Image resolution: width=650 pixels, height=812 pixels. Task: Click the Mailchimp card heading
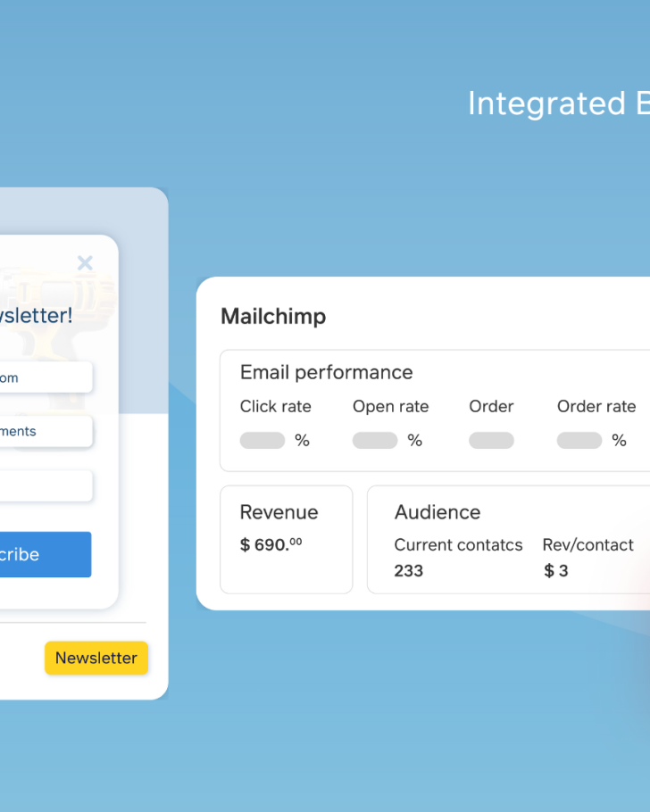(273, 317)
